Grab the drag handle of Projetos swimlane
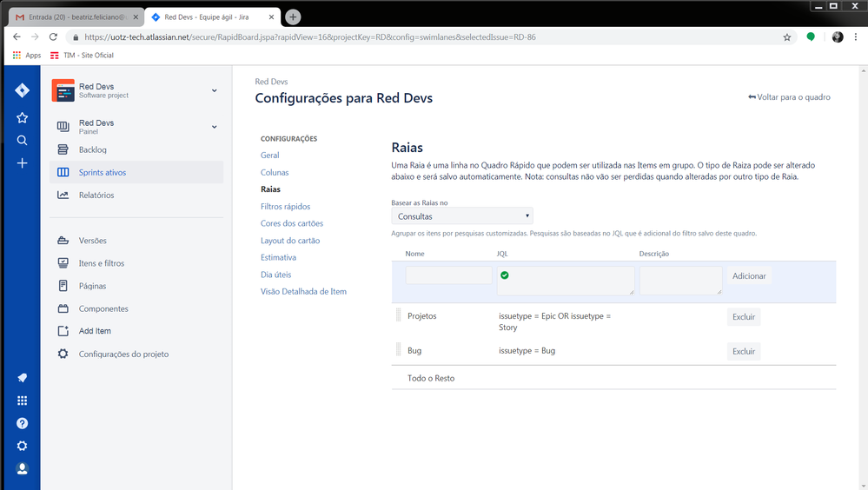 (x=398, y=315)
